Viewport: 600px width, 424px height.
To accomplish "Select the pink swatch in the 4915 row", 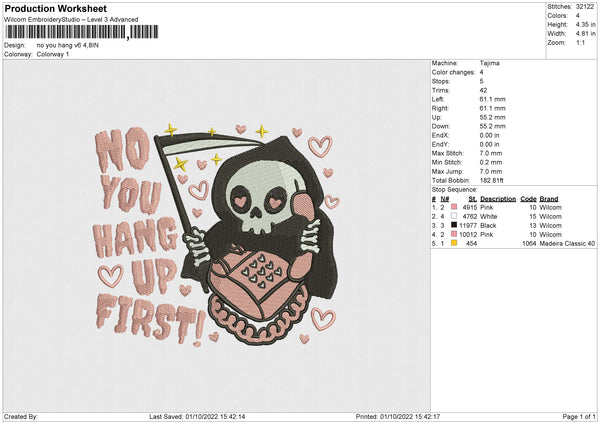I will tap(454, 207).
